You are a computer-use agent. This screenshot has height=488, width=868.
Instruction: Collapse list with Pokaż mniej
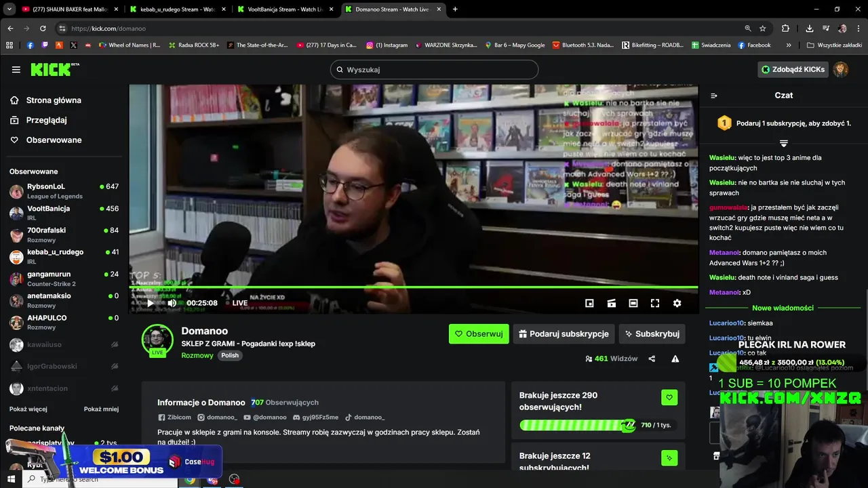101,409
